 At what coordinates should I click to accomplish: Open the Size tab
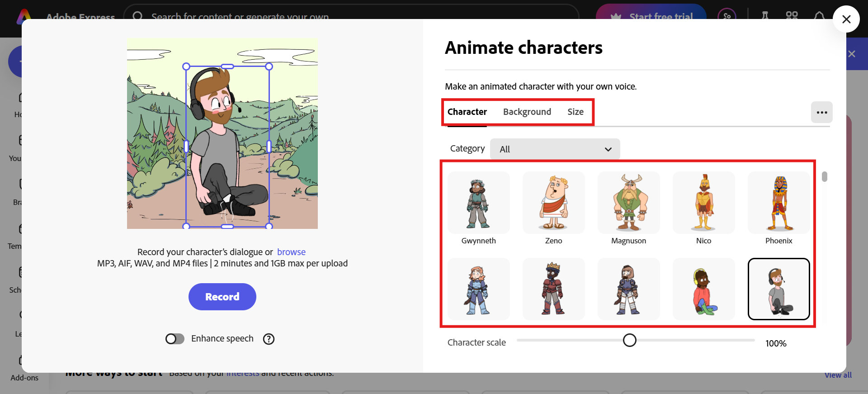[576, 112]
